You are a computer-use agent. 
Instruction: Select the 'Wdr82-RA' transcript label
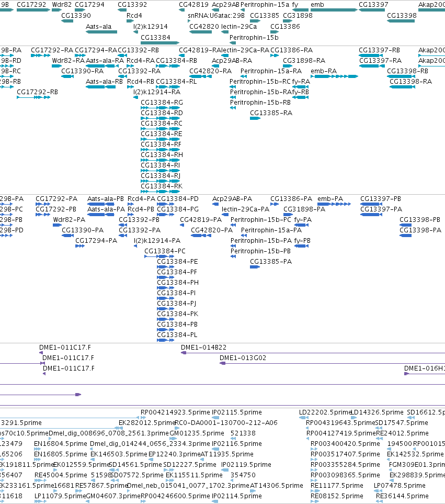(69, 60)
